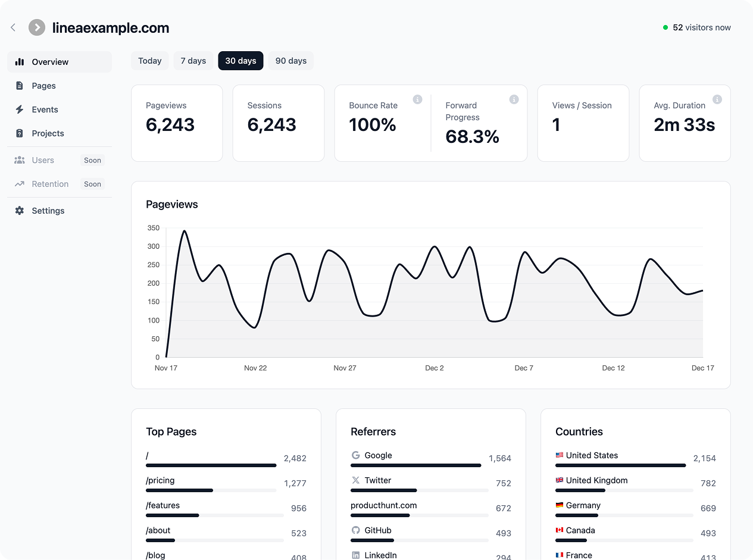Click the producthunt.com referrer entry
The image size is (753, 560).
tap(385, 505)
